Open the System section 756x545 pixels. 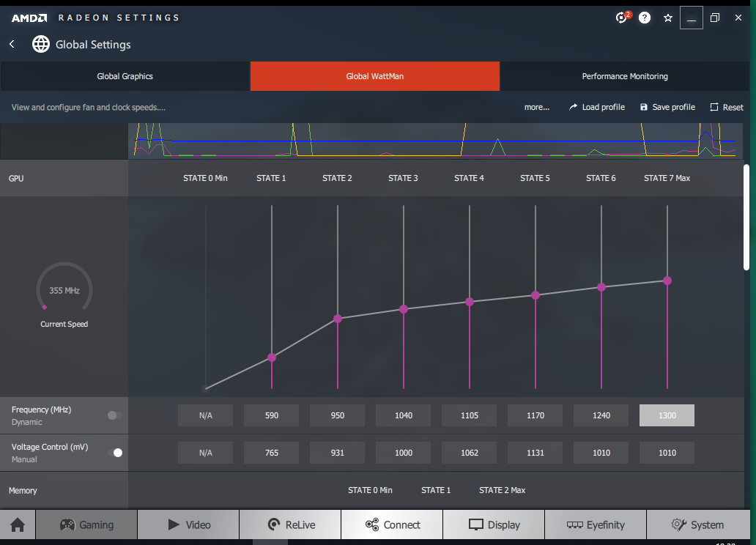697,524
